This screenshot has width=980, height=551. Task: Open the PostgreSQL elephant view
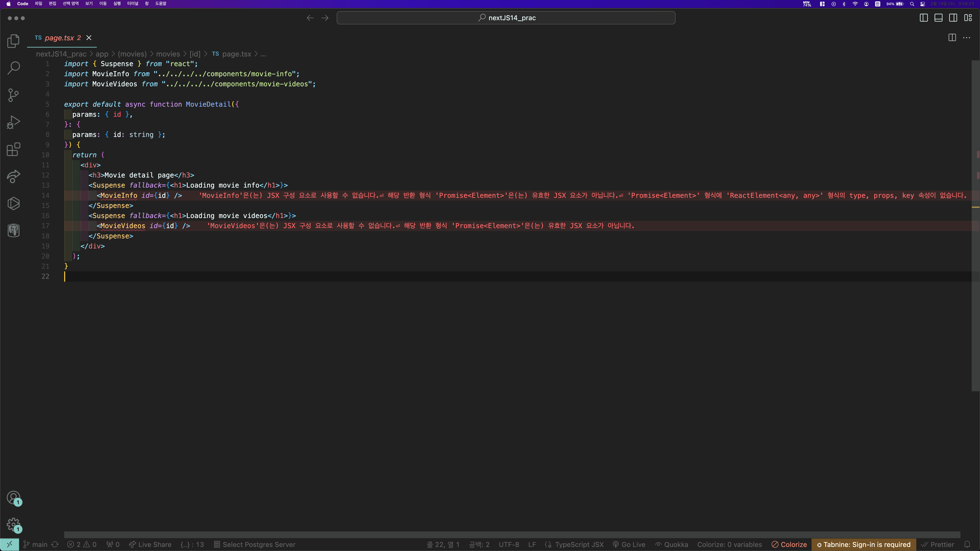13,230
